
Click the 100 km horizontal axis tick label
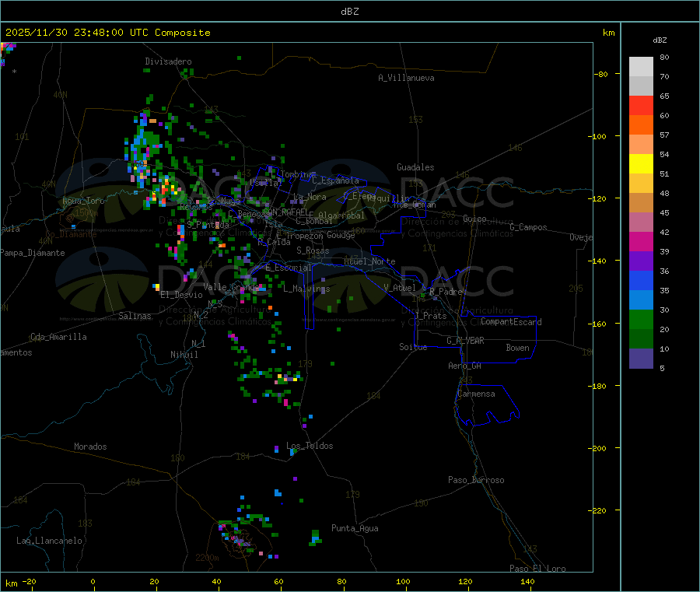pyautogui.click(x=403, y=581)
